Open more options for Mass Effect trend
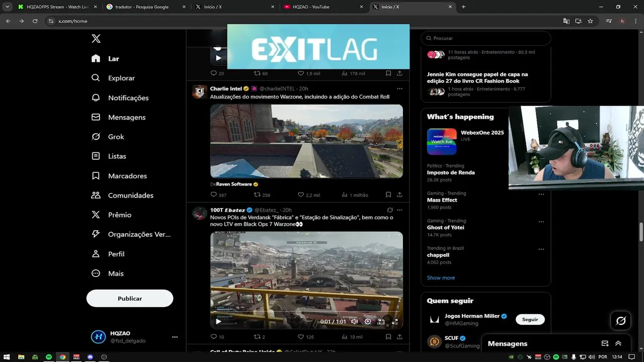 [541, 194]
